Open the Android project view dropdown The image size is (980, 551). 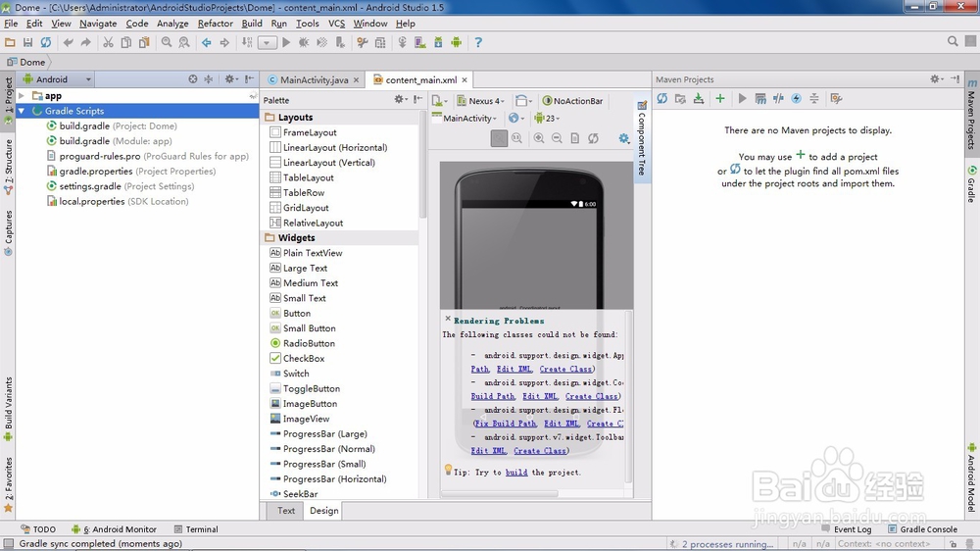coord(57,79)
